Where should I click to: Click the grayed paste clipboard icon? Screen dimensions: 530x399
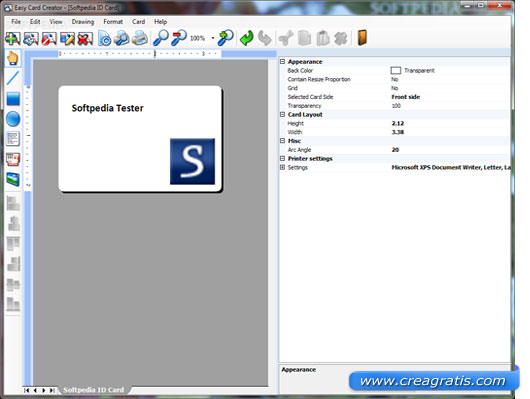[x=323, y=38]
